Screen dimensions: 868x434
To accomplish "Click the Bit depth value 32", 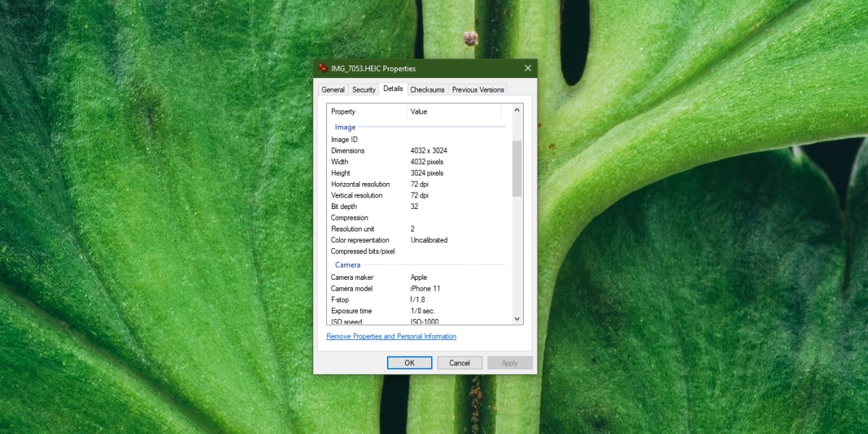I will click(x=414, y=206).
